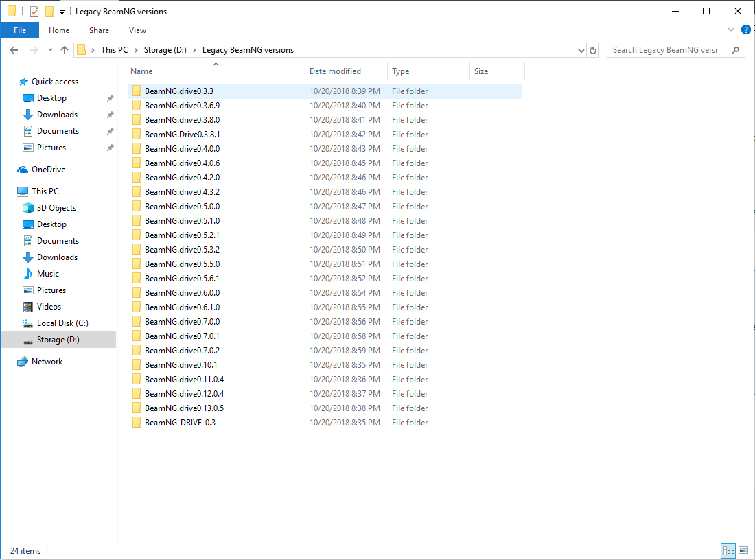Click New Folder icon in Quick Access Toolbar

click(x=49, y=12)
